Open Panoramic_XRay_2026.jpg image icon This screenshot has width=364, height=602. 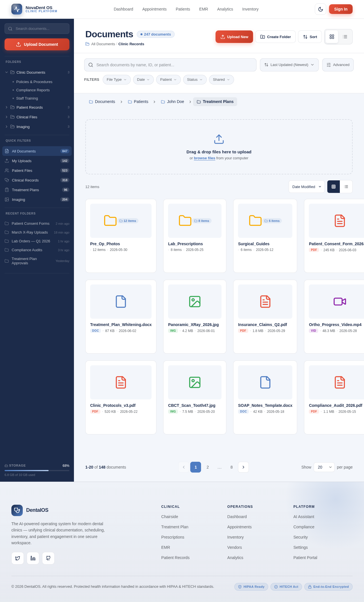[x=195, y=302]
